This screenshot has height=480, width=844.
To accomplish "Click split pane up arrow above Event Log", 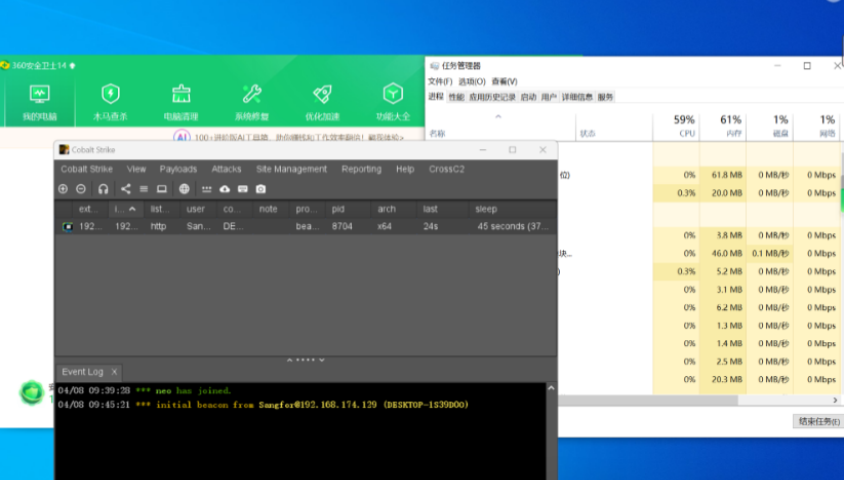I will click(290, 360).
